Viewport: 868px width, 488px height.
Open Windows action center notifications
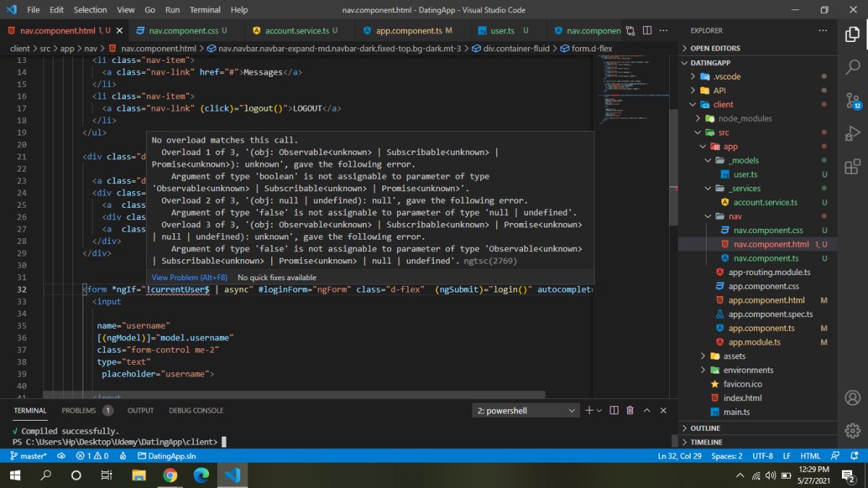[849, 476]
